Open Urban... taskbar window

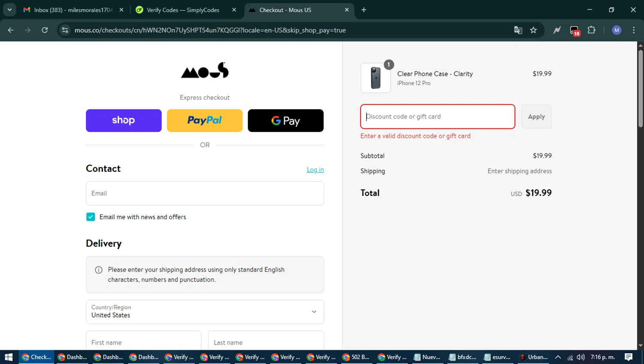(x=533, y=357)
